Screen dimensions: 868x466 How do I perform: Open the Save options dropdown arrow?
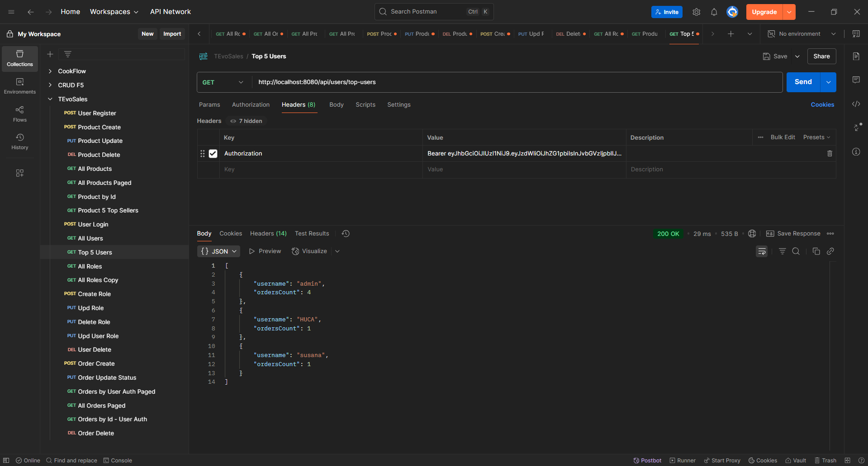tap(797, 56)
